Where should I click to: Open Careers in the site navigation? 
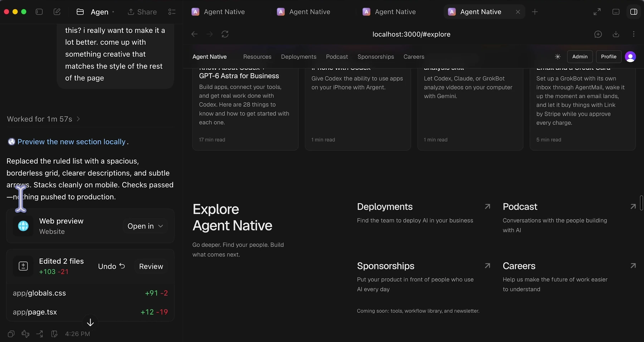(414, 57)
